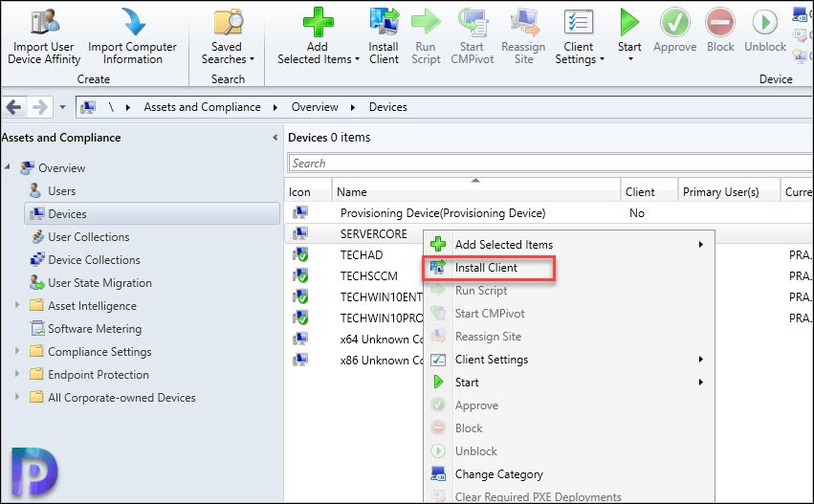814x504 pixels.
Task: Select Software Metering tree node
Action: point(95,329)
